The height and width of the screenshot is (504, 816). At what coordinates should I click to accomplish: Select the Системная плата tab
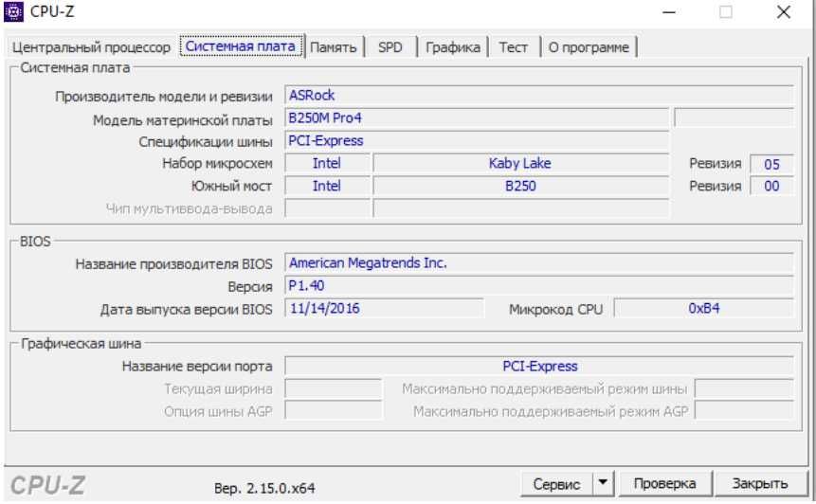(x=241, y=46)
